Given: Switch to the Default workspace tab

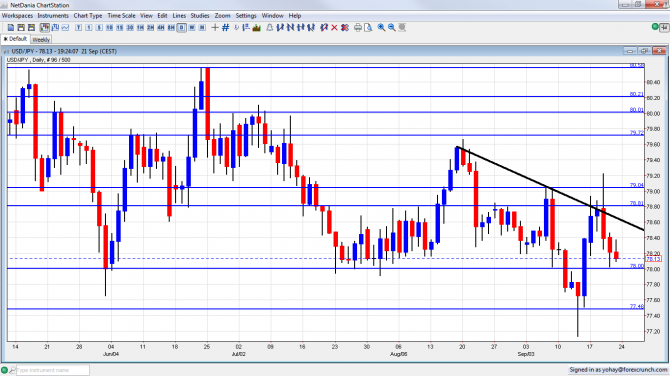Looking at the screenshot, I should click(15, 39).
